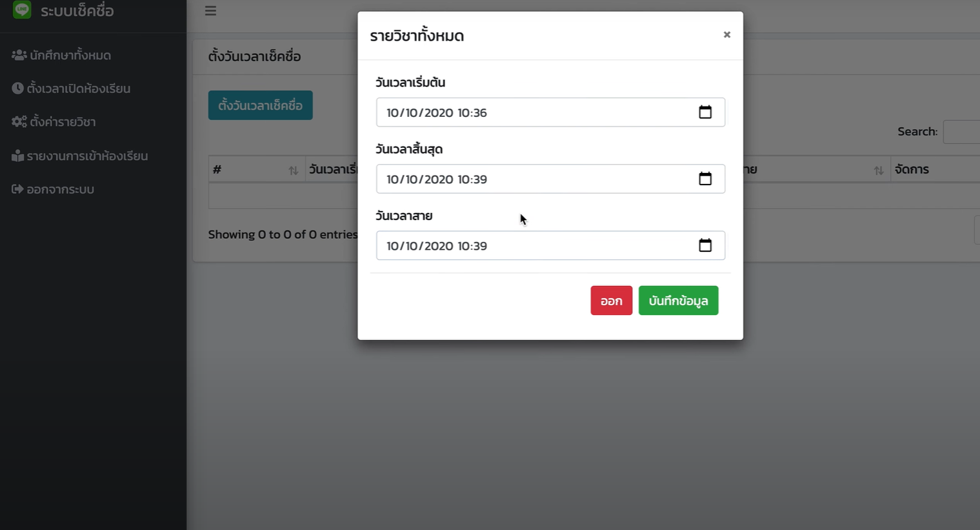Click the LINE logo icon in header

click(22, 10)
